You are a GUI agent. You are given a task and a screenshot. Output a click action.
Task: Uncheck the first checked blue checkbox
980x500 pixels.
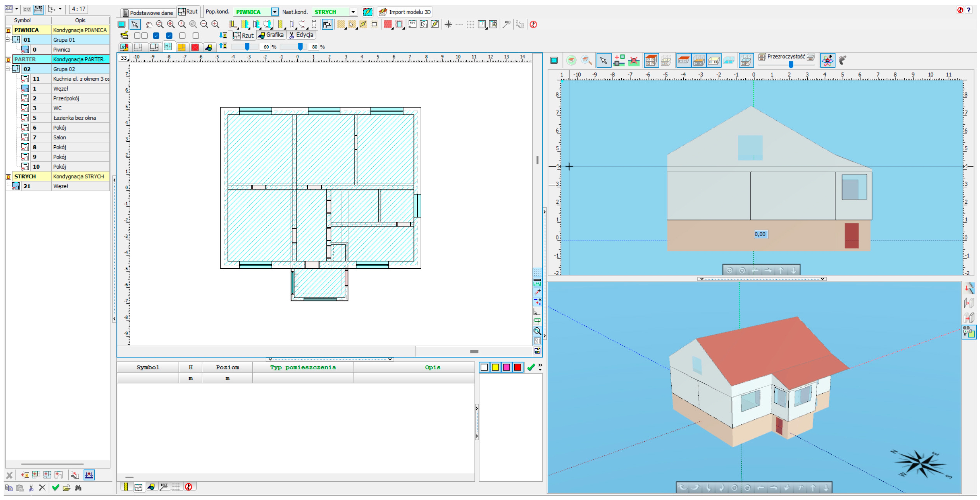tap(156, 36)
